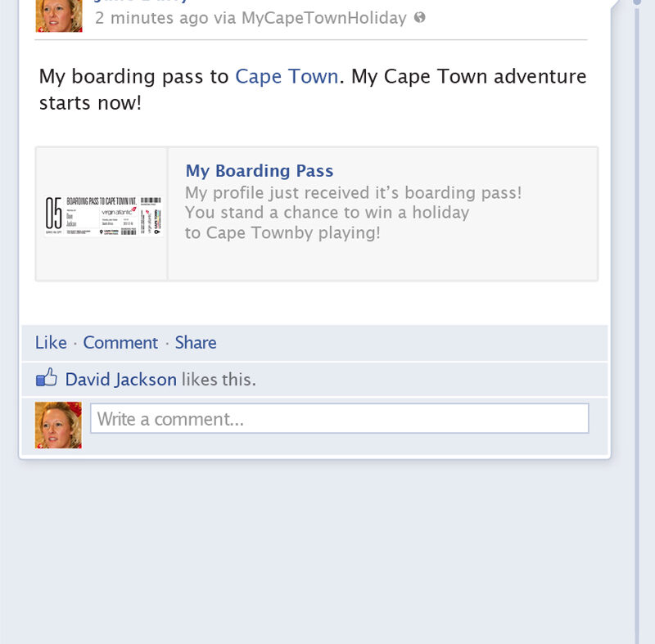The image size is (655, 644).
Task: Click the "2 minutes ago" timestamp
Action: pos(151,17)
